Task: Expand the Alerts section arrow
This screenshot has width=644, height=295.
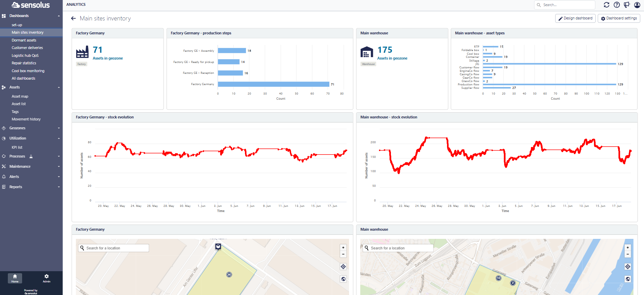Action: pos(59,177)
